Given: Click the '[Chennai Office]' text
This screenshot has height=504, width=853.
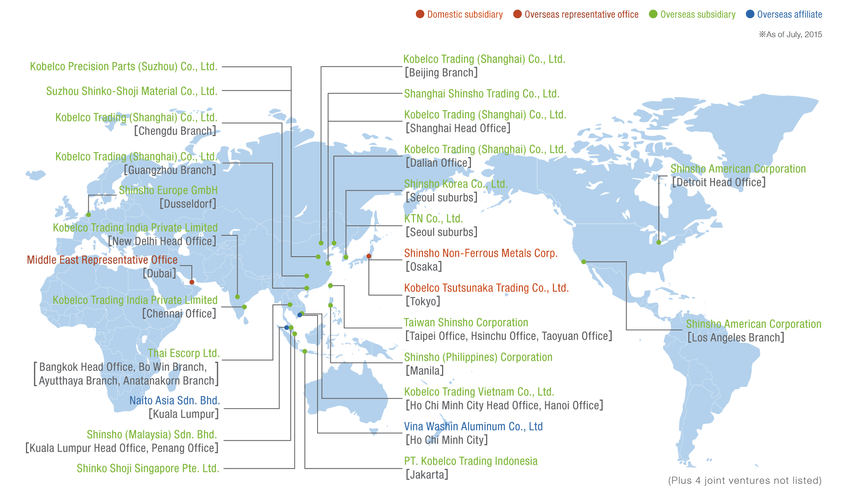Looking at the screenshot, I should tap(179, 314).
